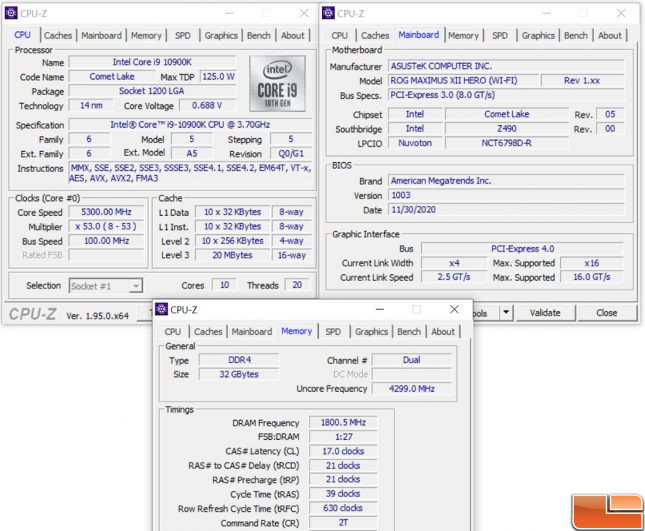Select the CPU tab in the Mainboard window

pyautogui.click(x=339, y=36)
